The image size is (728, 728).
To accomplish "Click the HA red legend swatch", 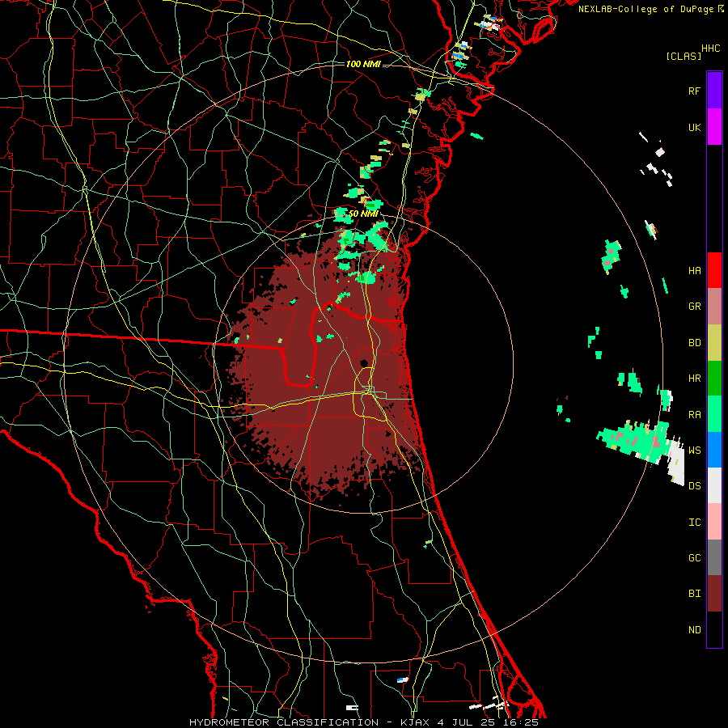I will (x=714, y=270).
